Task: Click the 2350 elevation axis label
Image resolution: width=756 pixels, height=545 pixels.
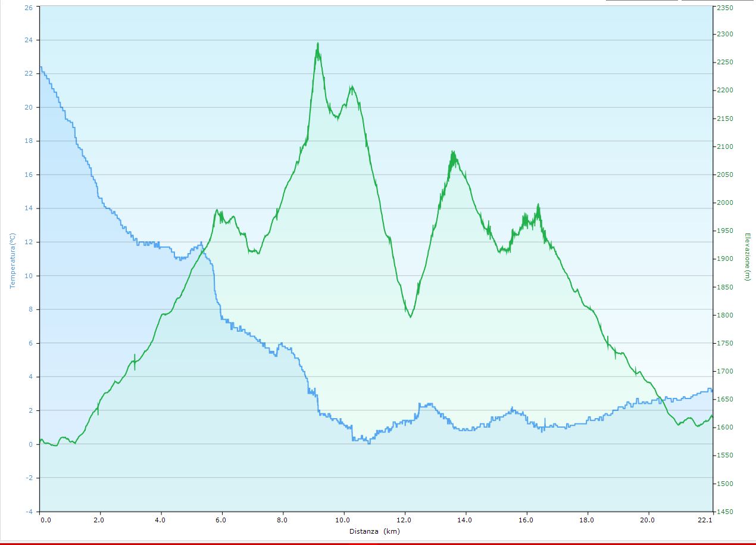Action: click(724, 8)
